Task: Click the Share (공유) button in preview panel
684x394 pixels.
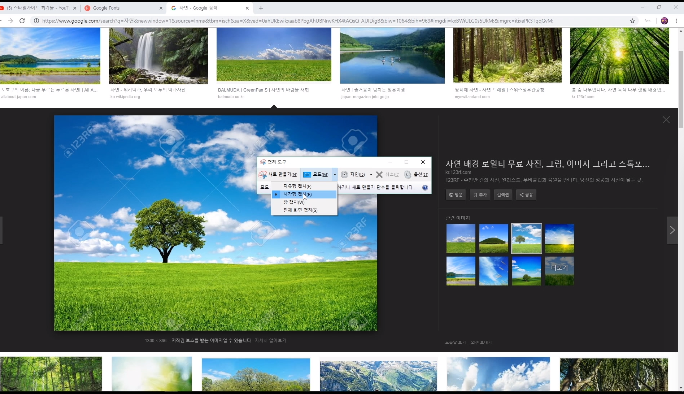Action: tap(526, 195)
